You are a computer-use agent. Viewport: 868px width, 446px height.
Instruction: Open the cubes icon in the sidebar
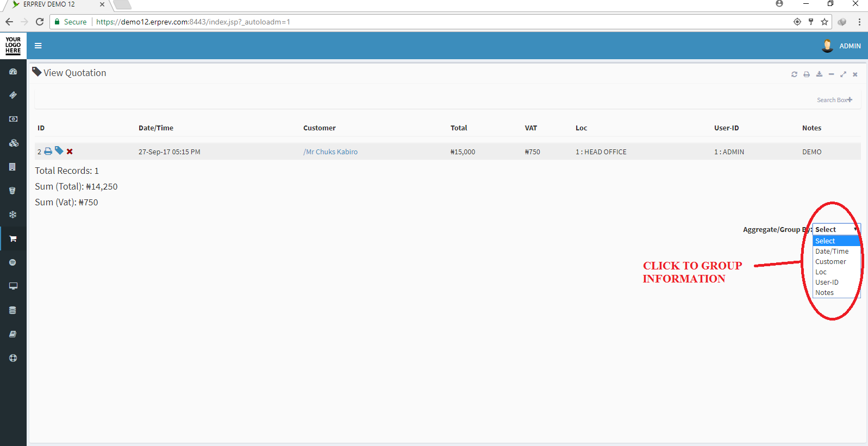coord(13,143)
